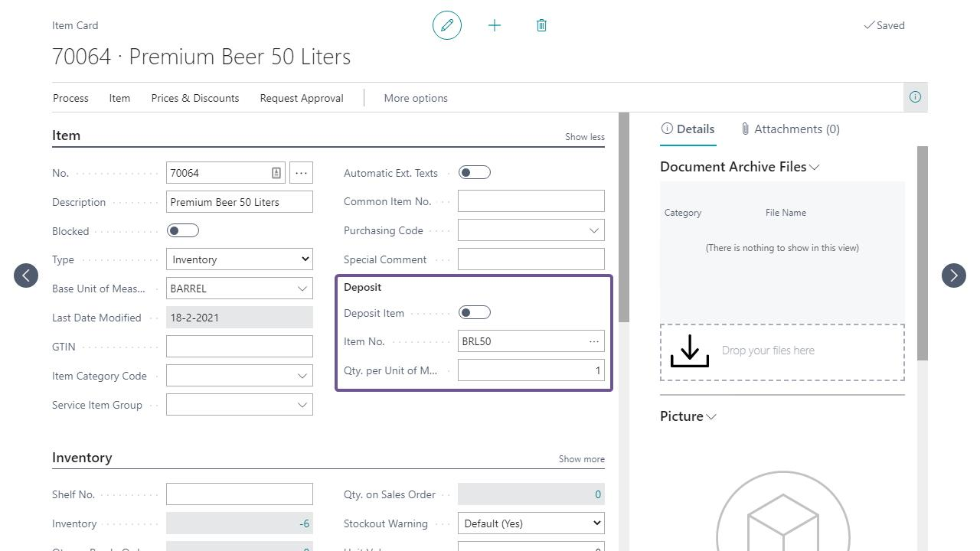Viewport: 980px width, 551px height.
Task: Click the ellipsis button beside No. field
Action: [x=301, y=173]
